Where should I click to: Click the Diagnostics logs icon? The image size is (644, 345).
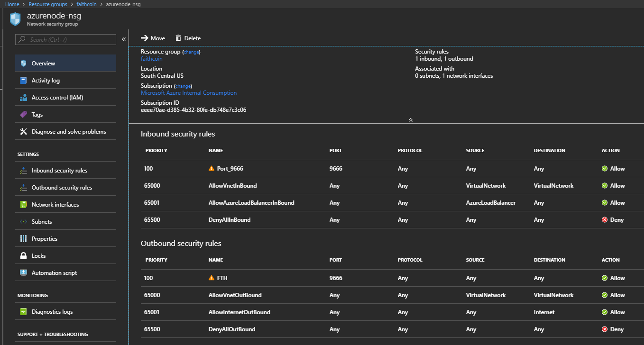23,312
